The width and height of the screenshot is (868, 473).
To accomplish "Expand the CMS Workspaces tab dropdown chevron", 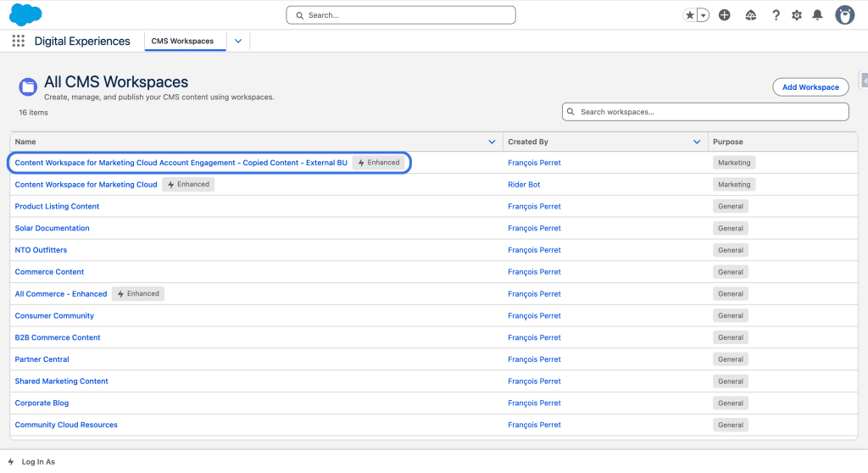I will pos(238,41).
